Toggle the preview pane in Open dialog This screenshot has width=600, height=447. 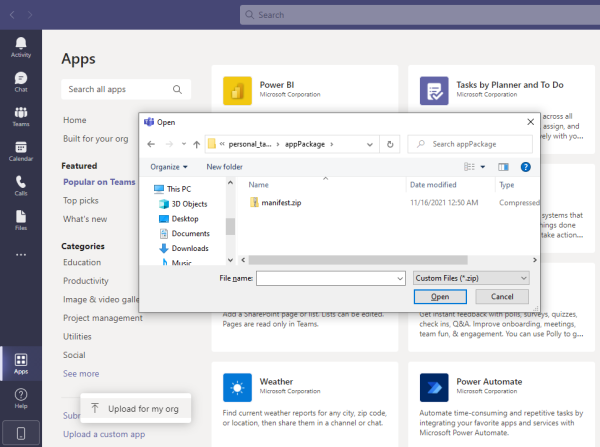point(503,167)
